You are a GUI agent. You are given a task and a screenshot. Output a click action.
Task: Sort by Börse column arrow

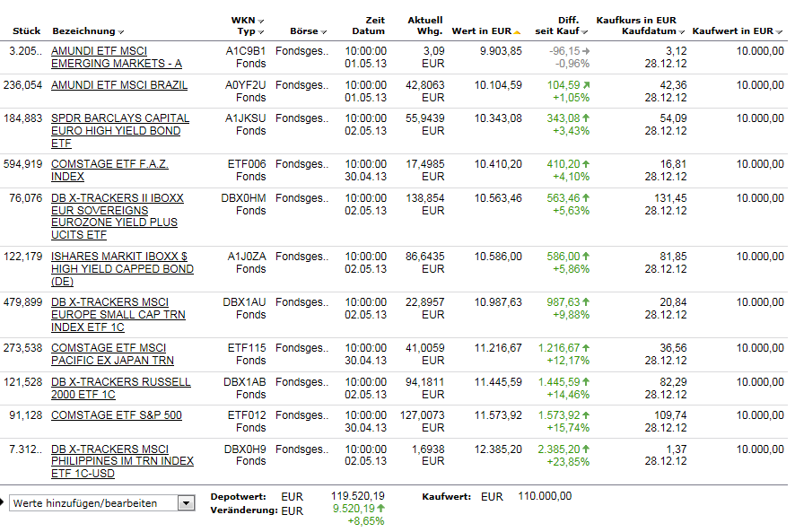click(x=324, y=32)
